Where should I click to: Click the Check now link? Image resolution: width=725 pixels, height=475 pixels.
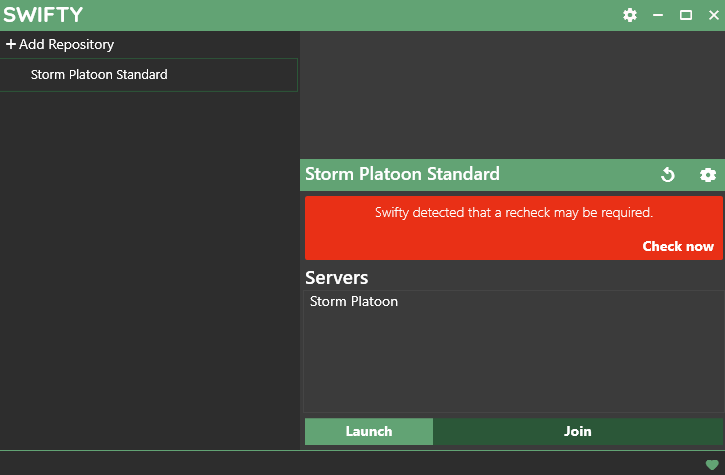pos(678,246)
